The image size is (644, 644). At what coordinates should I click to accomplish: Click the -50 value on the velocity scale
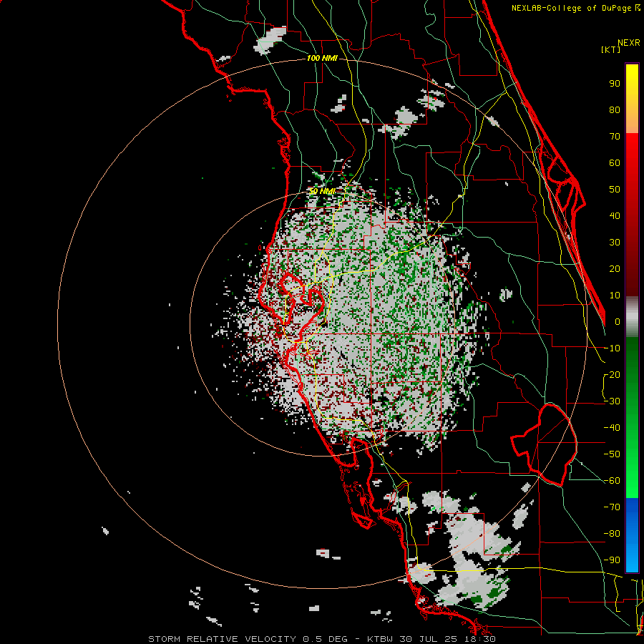click(x=612, y=454)
